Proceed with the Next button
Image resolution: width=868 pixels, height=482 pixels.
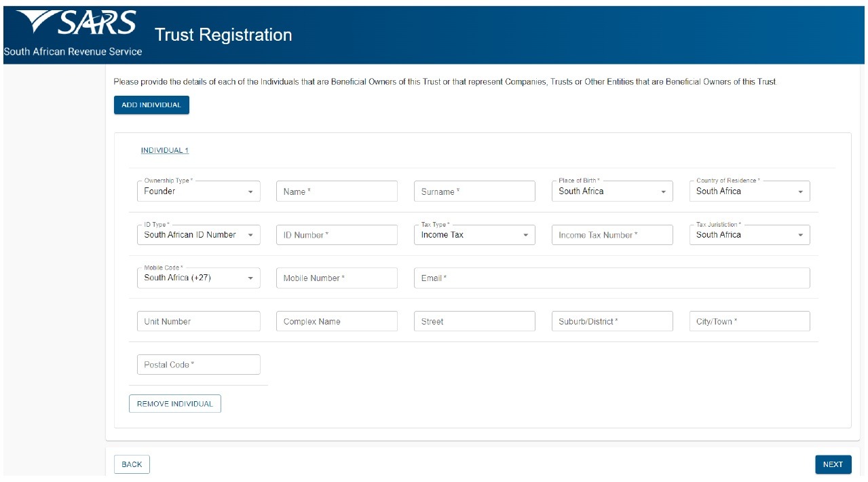click(833, 464)
